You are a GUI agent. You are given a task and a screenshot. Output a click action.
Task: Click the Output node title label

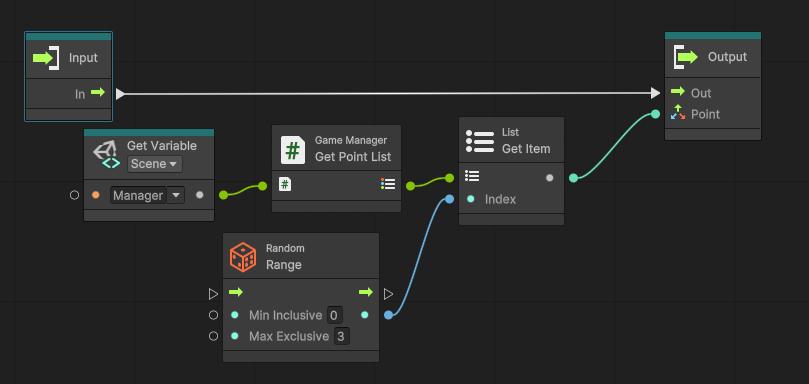(727, 57)
